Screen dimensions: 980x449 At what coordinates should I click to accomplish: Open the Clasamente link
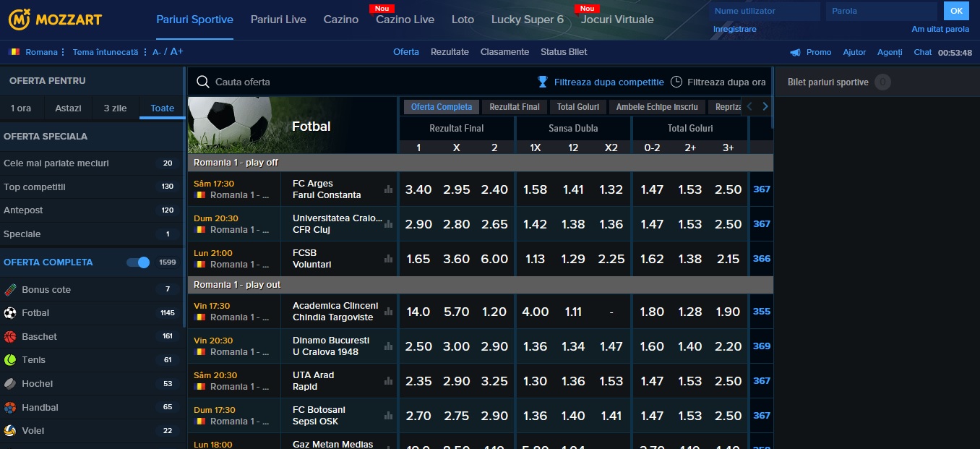504,52
